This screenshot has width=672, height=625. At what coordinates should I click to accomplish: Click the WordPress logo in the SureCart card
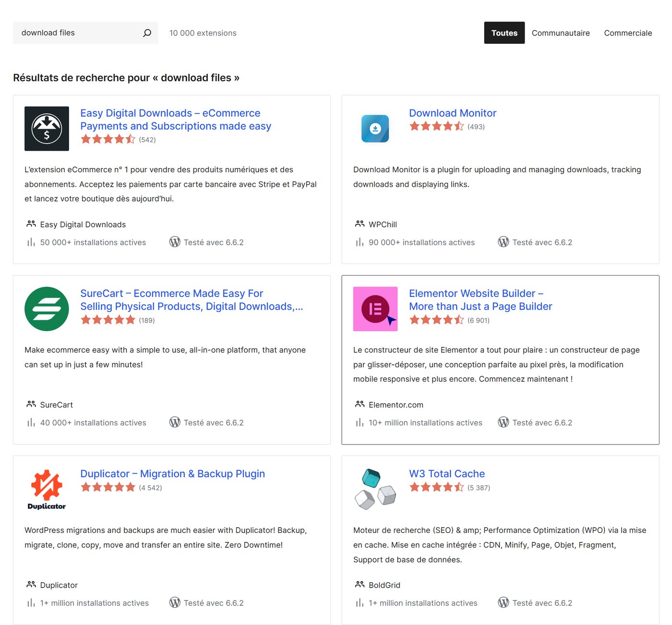point(175,422)
